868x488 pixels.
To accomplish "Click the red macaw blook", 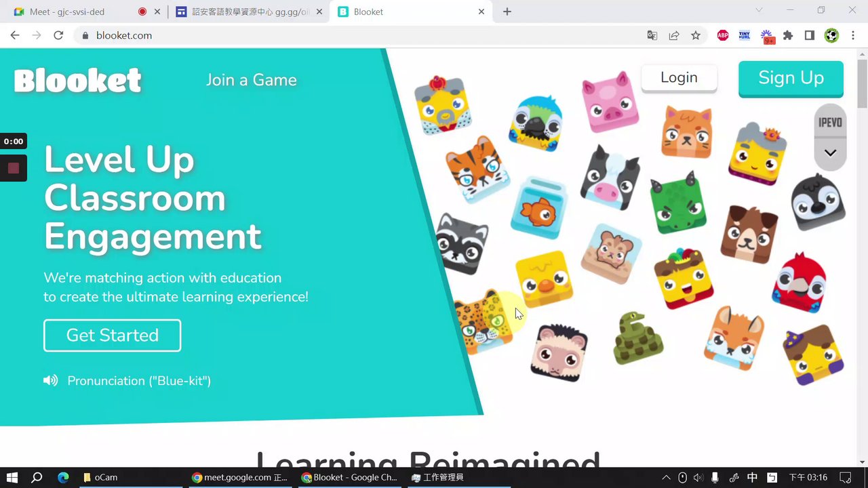I will [x=800, y=283].
